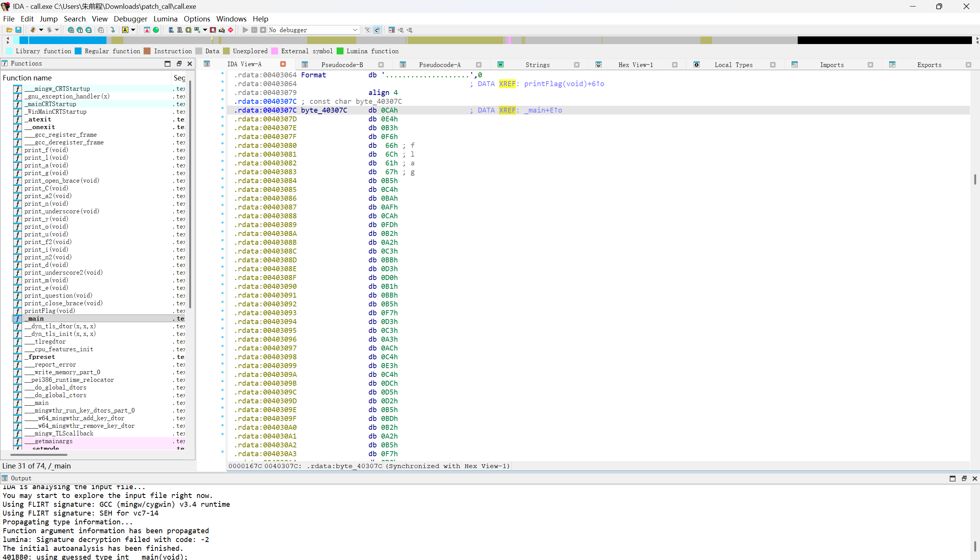Open the Debugger menu
Image resolution: width=980 pixels, height=560 pixels.
(130, 19)
